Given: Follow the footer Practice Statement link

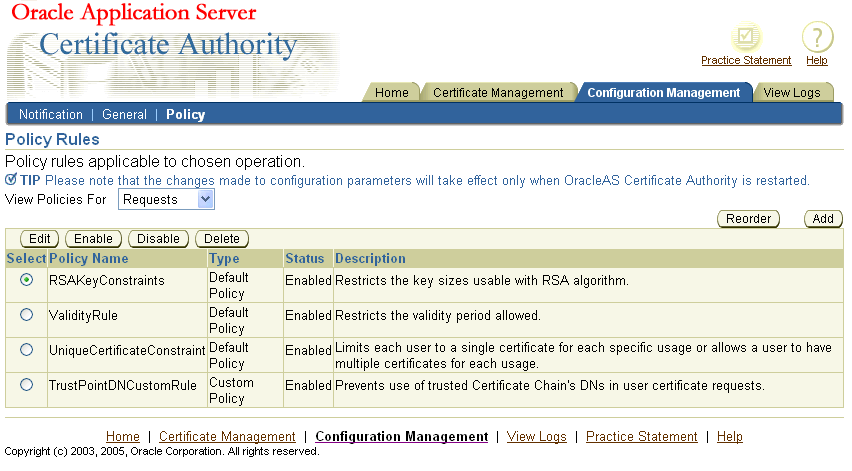Looking at the screenshot, I should click(x=642, y=436).
